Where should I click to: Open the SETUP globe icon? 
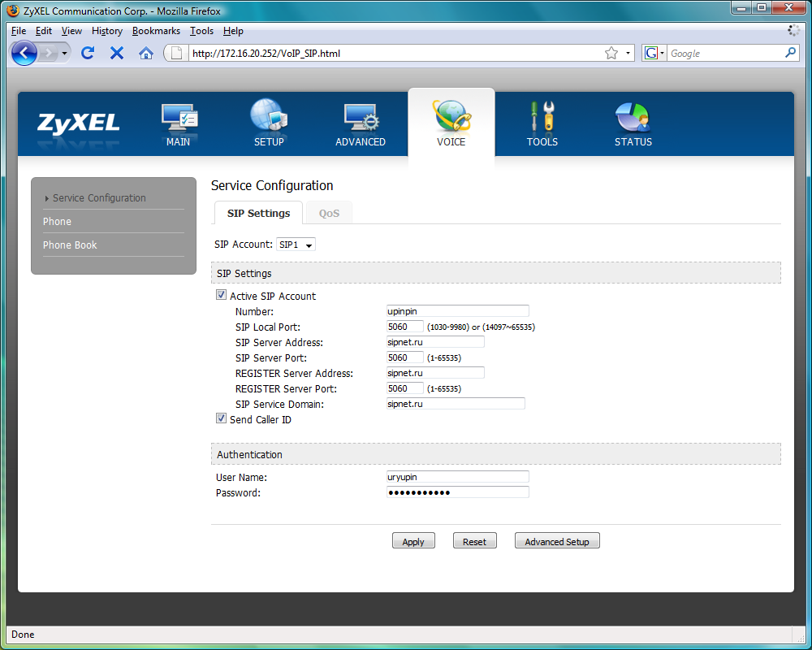click(x=269, y=115)
